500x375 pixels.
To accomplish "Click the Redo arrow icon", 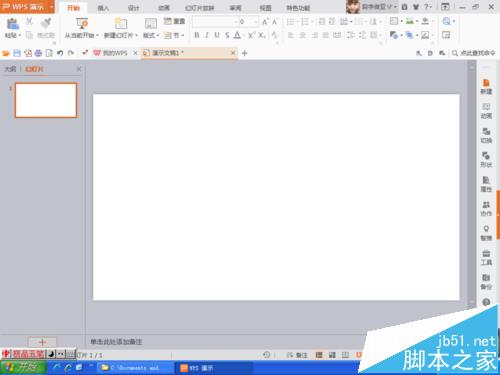I will (71, 53).
